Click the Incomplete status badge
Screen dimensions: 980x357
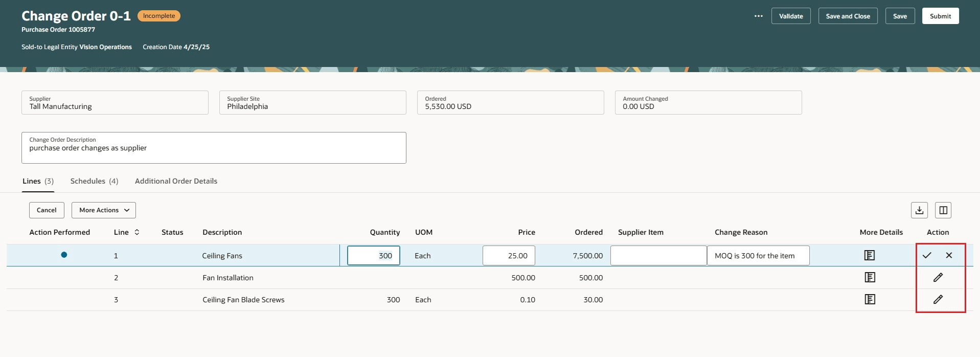point(159,16)
